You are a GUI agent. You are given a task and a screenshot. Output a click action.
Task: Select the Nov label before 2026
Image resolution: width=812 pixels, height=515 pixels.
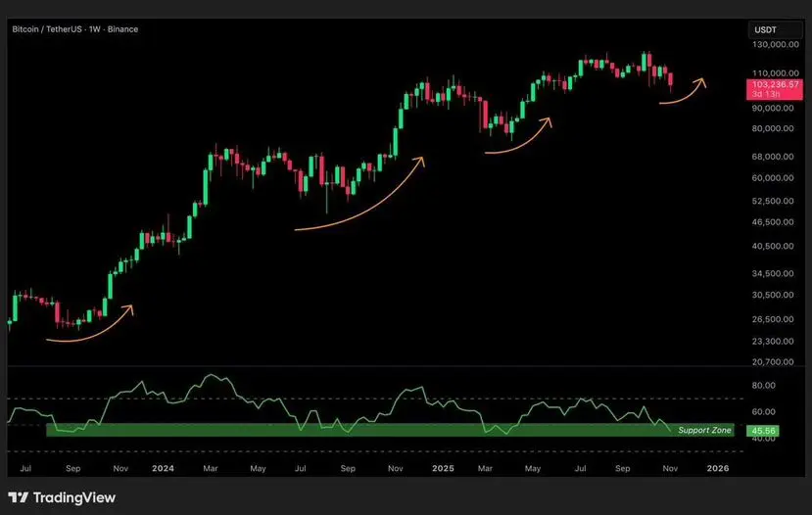tap(670, 468)
